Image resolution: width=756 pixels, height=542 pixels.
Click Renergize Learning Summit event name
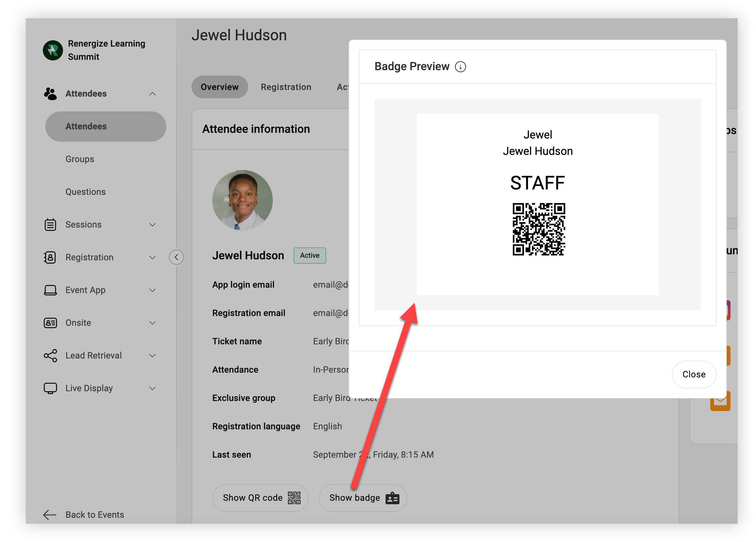point(107,50)
